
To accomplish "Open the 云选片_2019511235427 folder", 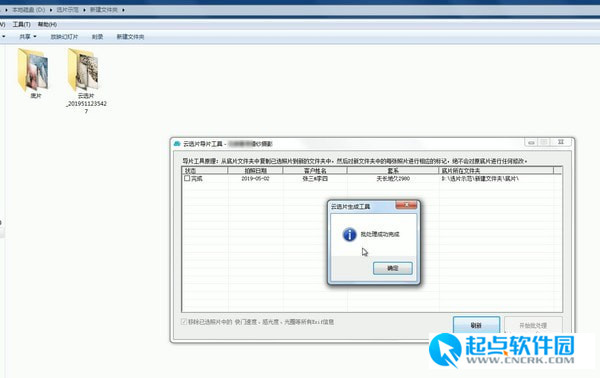I will click(86, 81).
